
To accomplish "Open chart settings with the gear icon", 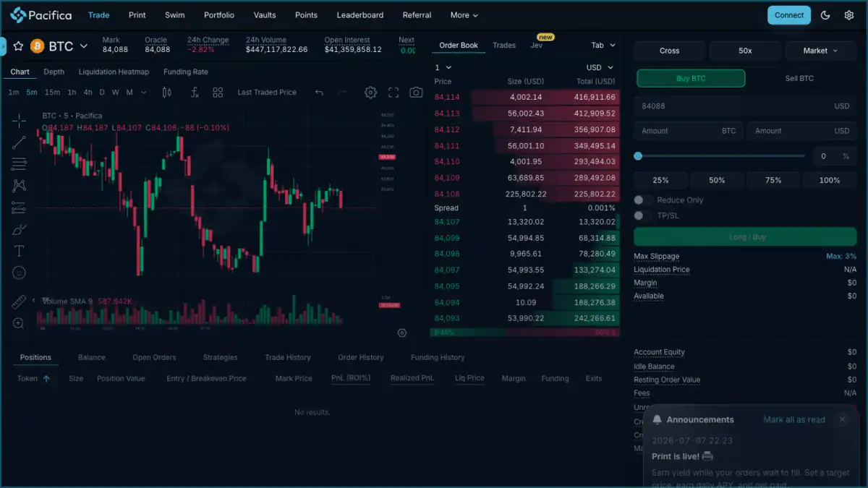I will (x=370, y=93).
